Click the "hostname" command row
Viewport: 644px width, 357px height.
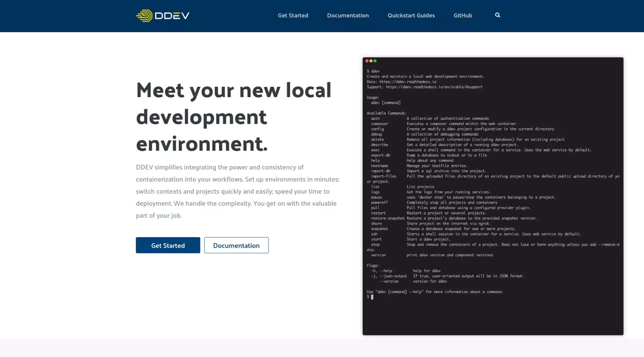(419, 166)
